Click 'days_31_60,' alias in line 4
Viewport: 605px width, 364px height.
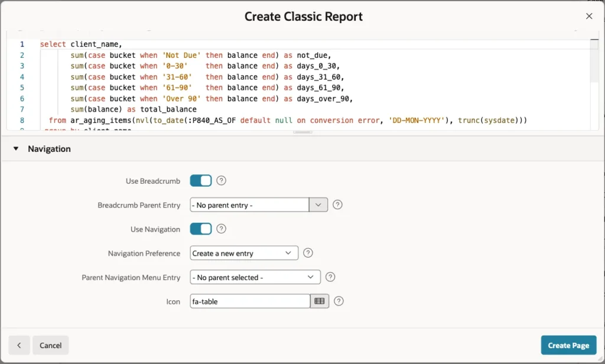[x=320, y=77]
